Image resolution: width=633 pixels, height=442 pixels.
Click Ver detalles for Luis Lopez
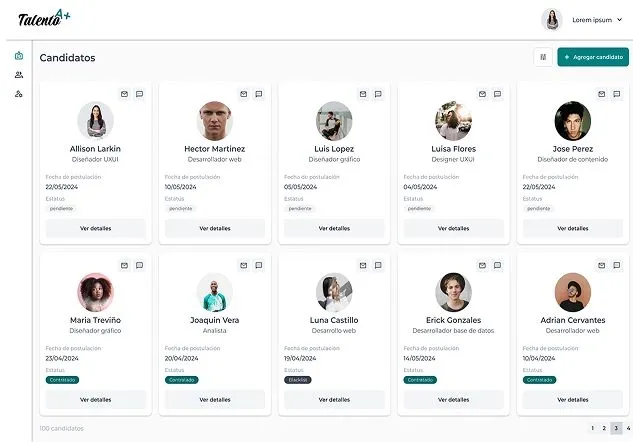pyautogui.click(x=334, y=228)
